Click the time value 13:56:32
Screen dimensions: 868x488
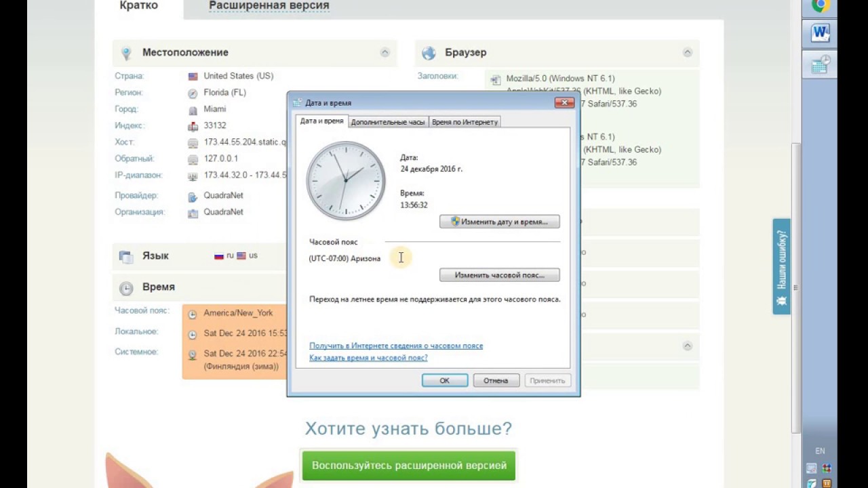click(414, 205)
